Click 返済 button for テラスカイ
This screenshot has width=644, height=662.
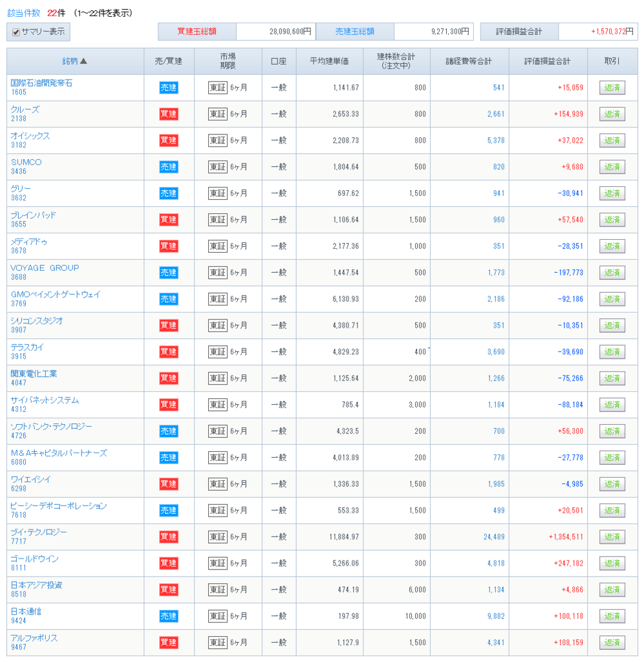[612, 352]
